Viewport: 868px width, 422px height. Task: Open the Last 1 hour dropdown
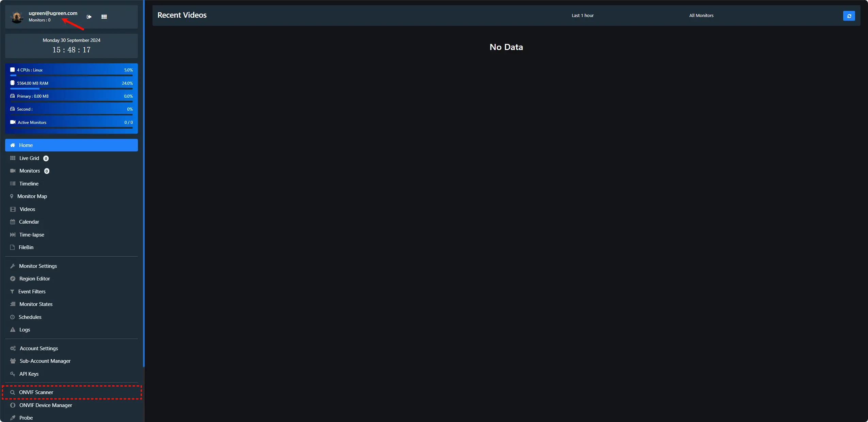coord(582,16)
